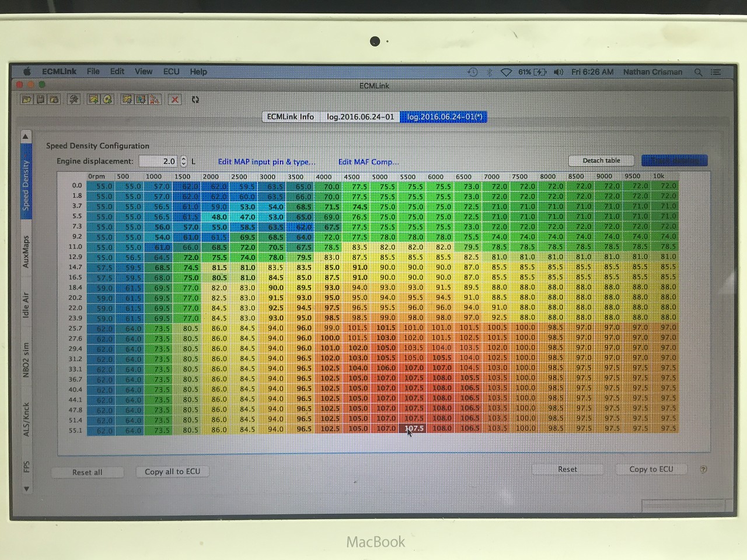This screenshot has height=560, width=747.
Task: Click sidebar scroll up arrow
Action: pos(26,136)
